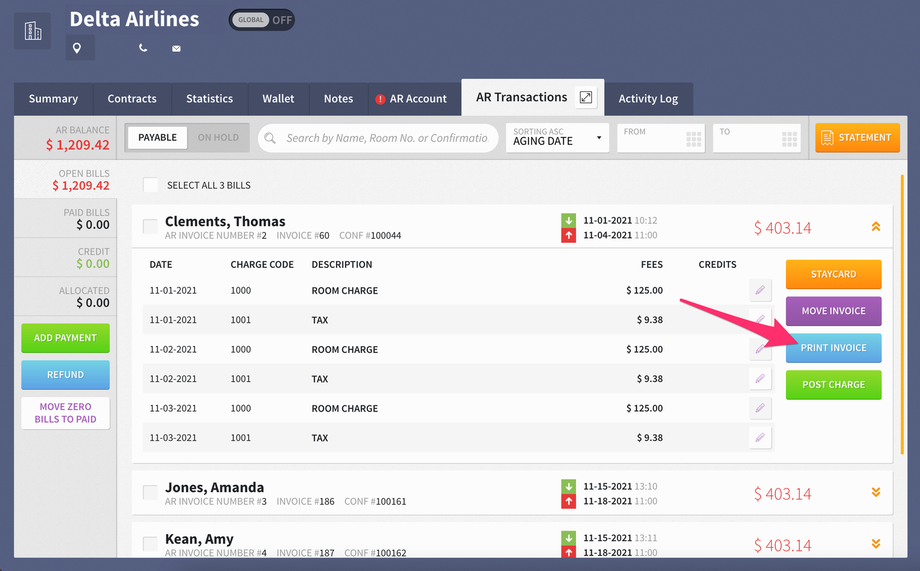Image resolution: width=920 pixels, height=571 pixels.
Task: Open the Sorting Asc Aging Date dropdown
Action: click(x=557, y=138)
